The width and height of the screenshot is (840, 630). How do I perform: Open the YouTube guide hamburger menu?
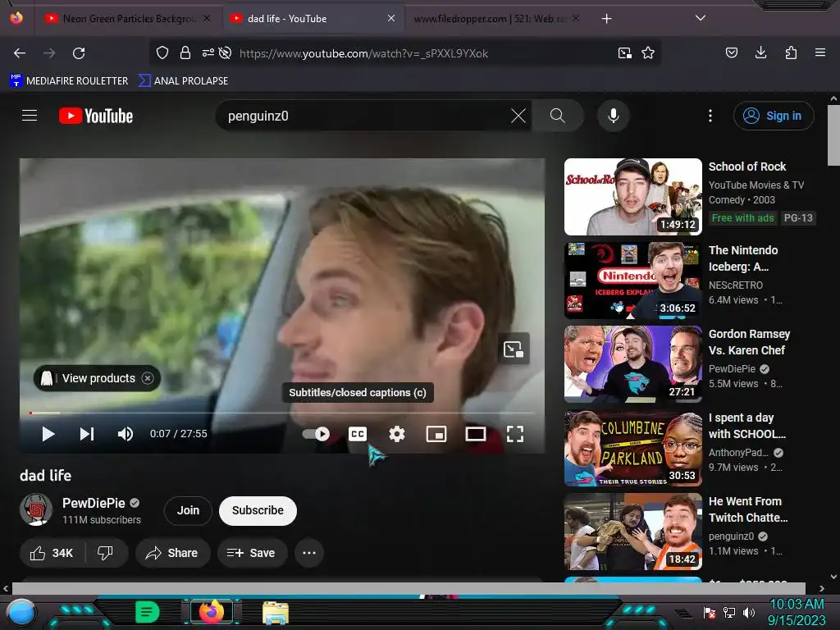[x=30, y=116]
